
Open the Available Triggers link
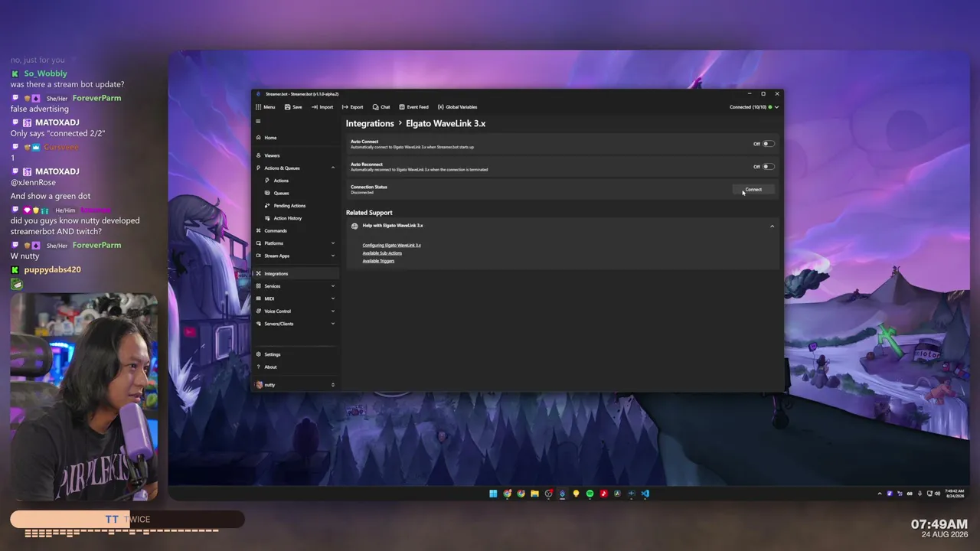pyautogui.click(x=378, y=261)
